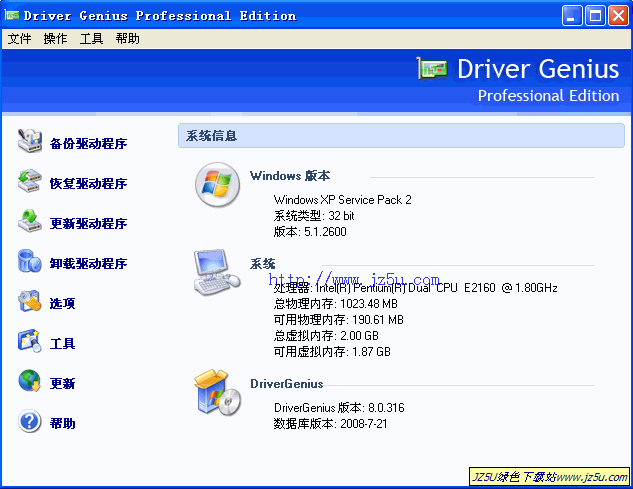The height and width of the screenshot is (489, 633).
Task: Open the 操作 menu
Action: pos(55,39)
